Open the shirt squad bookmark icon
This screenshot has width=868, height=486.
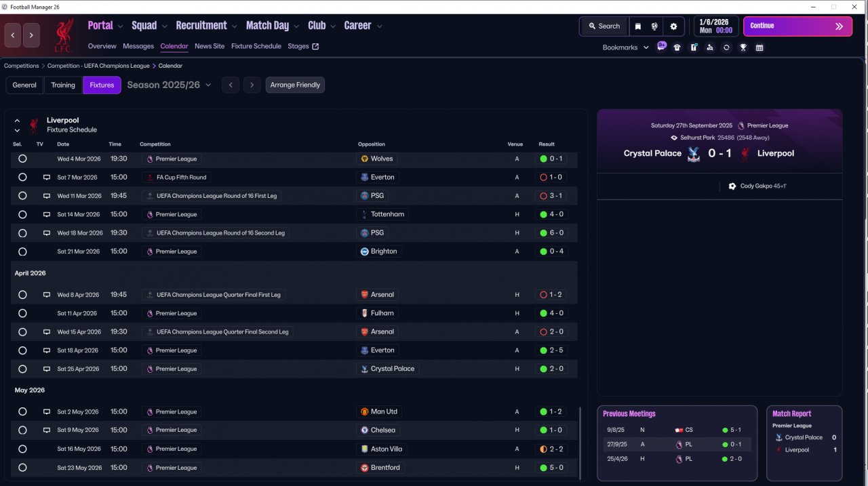[677, 47]
